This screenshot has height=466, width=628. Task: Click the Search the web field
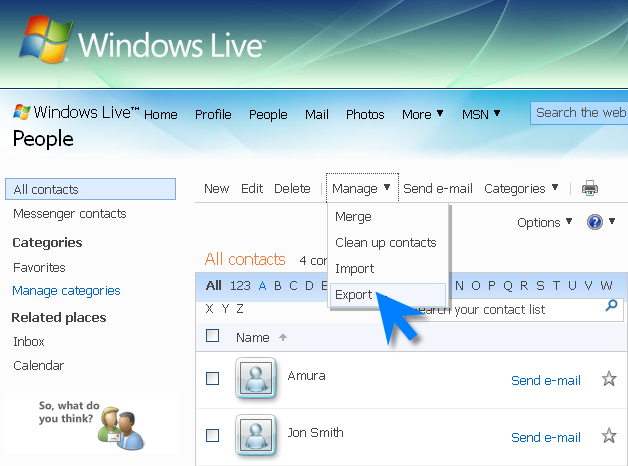579,113
